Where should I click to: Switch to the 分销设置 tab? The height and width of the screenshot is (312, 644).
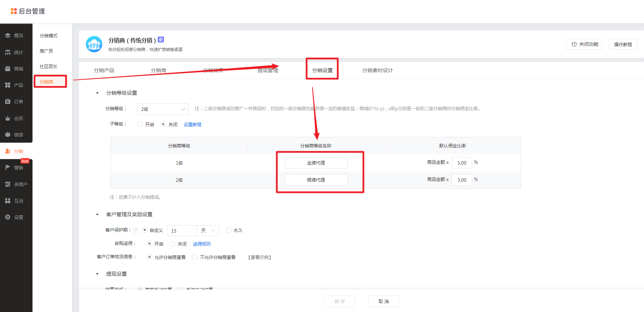322,70
